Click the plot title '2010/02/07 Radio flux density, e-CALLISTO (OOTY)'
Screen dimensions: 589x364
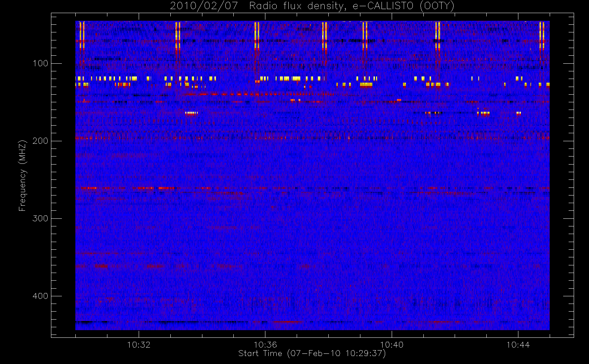(x=312, y=6)
